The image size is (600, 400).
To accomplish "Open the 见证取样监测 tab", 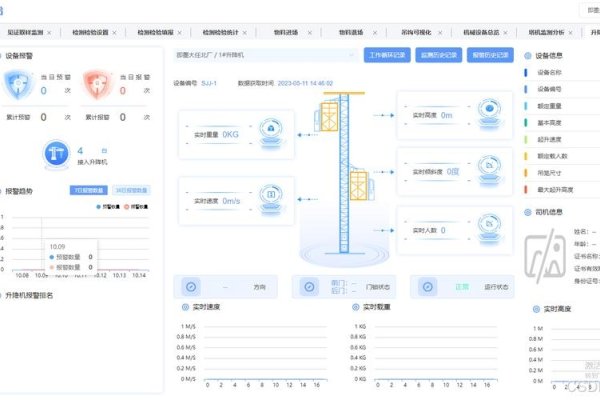I will pyautogui.click(x=25, y=33).
